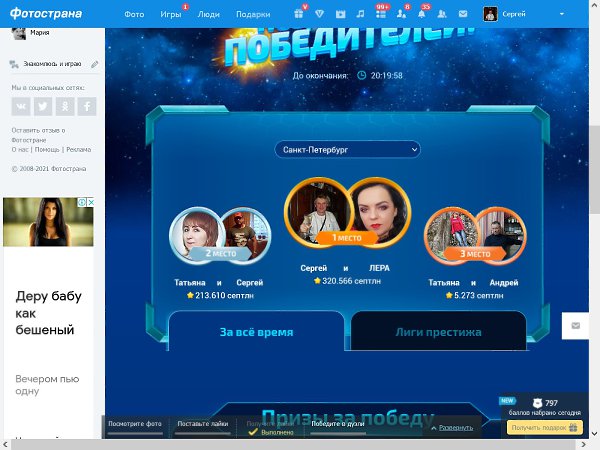Viewport: 600px width, 450px height.
Task: Open the notifications bell icon
Action: 421,14
